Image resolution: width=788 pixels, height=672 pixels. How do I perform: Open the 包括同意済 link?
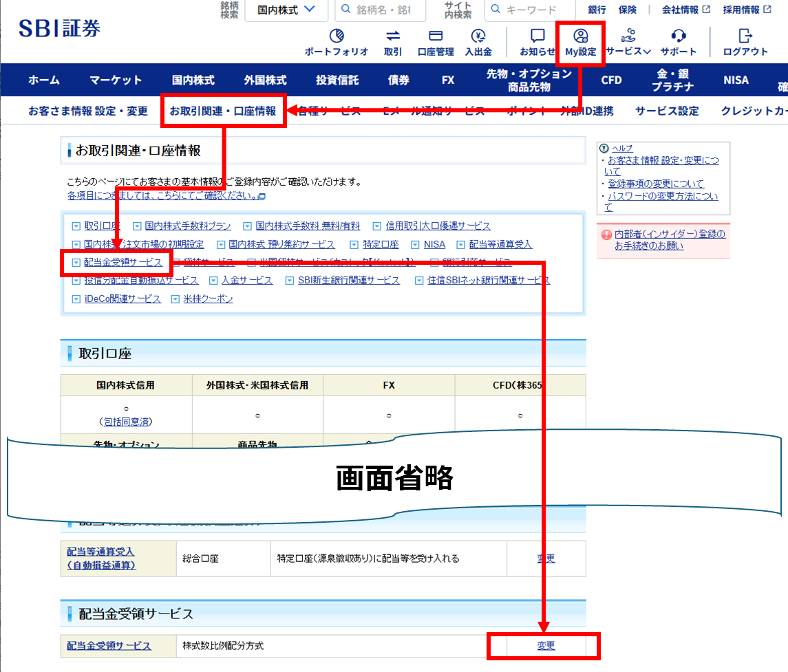(x=126, y=422)
